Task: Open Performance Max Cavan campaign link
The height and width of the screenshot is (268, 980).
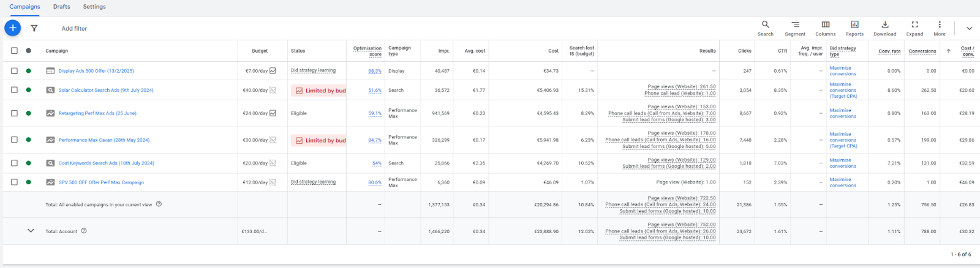Action: [x=104, y=140]
